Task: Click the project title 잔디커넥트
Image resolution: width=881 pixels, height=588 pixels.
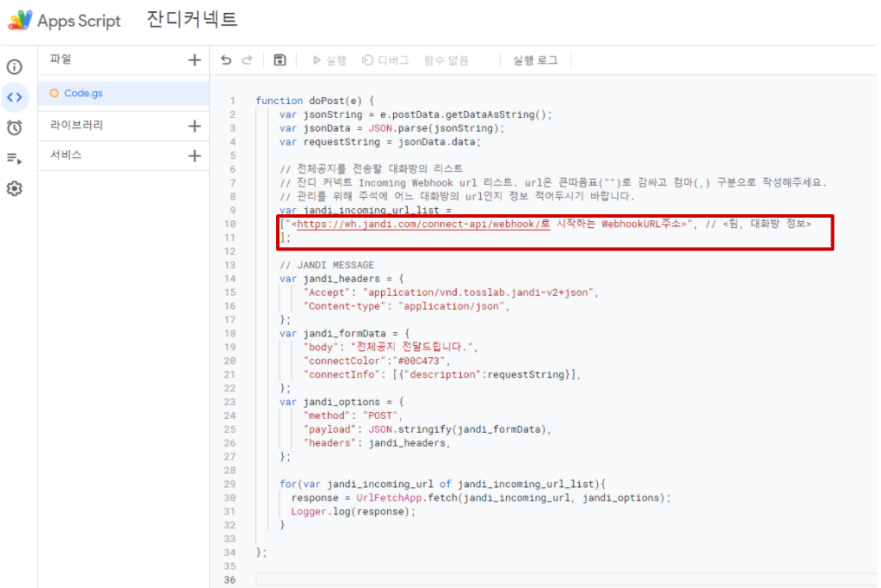Action: pyautogui.click(x=192, y=20)
